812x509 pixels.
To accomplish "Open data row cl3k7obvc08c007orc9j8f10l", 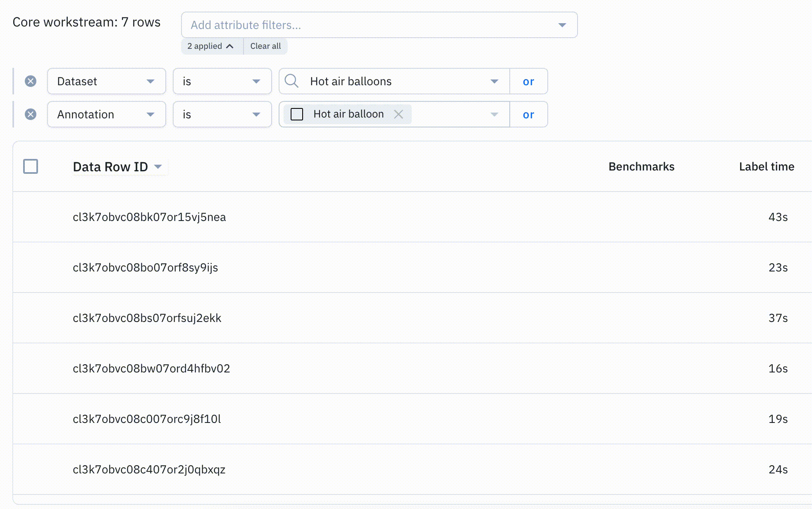I will [x=147, y=419].
